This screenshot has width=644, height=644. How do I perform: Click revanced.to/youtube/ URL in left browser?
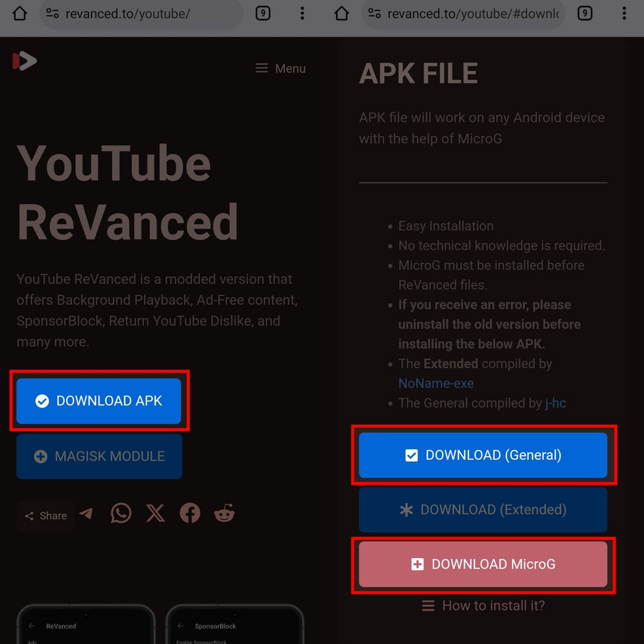(x=128, y=14)
